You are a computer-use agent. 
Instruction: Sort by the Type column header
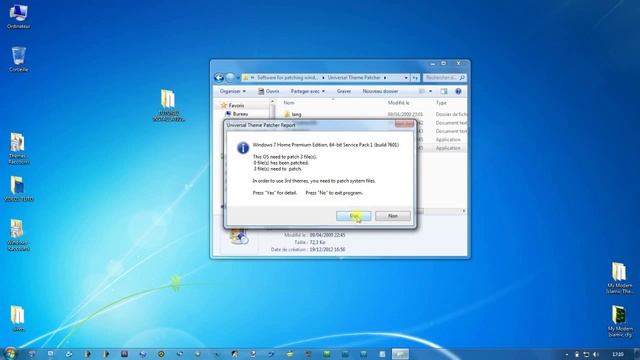tap(441, 103)
